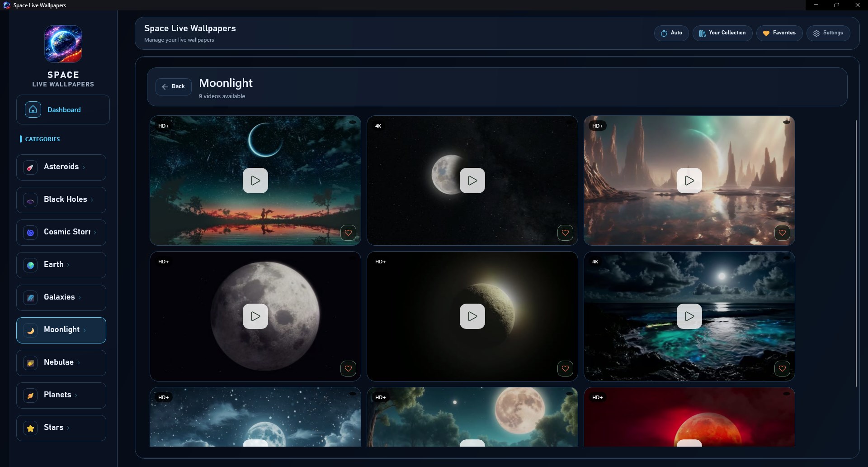Open Your Collection

[x=722, y=33]
